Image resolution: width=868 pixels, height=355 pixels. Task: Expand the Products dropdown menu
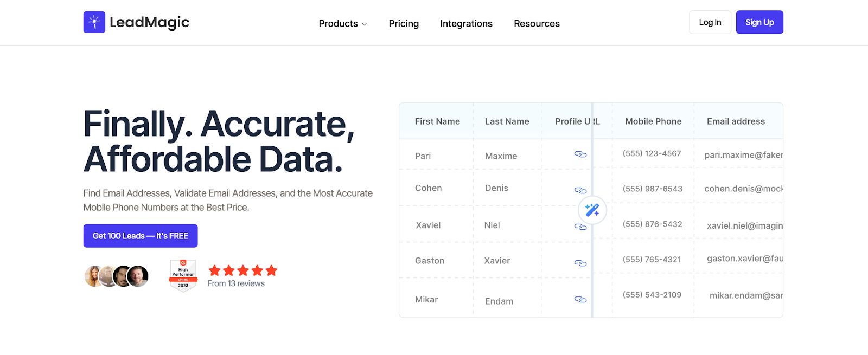338,24
